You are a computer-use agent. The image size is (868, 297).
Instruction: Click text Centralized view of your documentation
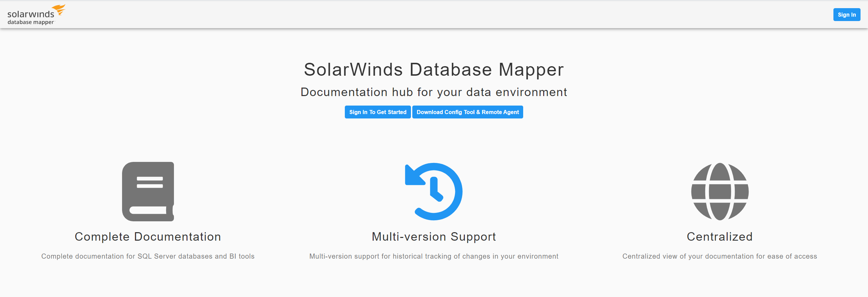pyautogui.click(x=720, y=256)
